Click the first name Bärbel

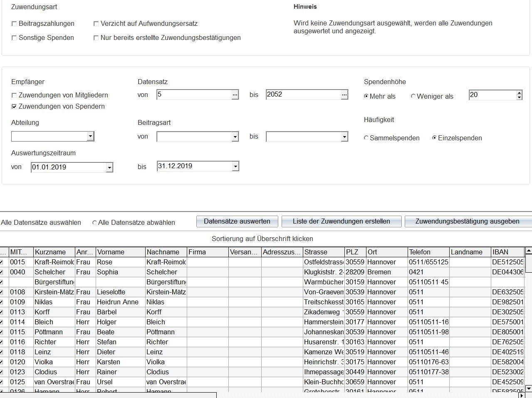point(120,312)
